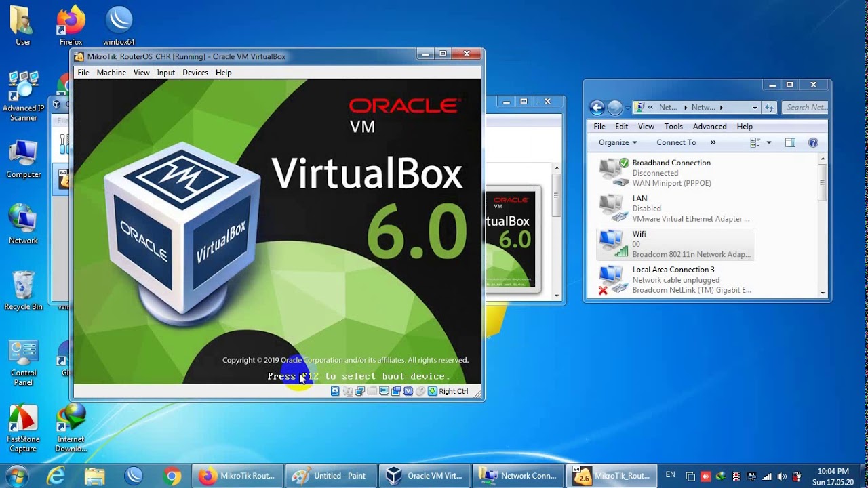Click the VM preview thumbnail in VirtualBox Manager
Image resolution: width=868 pixels, height=488 pixels.
click(513, 239)
